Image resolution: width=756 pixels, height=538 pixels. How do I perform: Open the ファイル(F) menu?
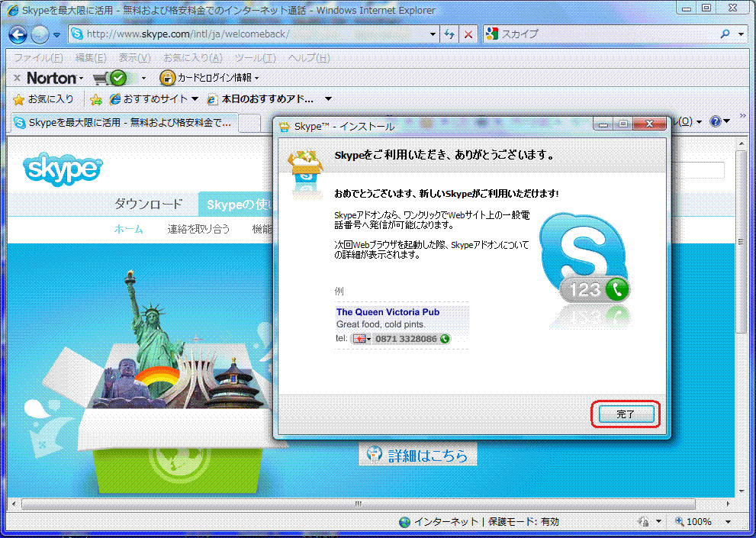click(38, 58)
